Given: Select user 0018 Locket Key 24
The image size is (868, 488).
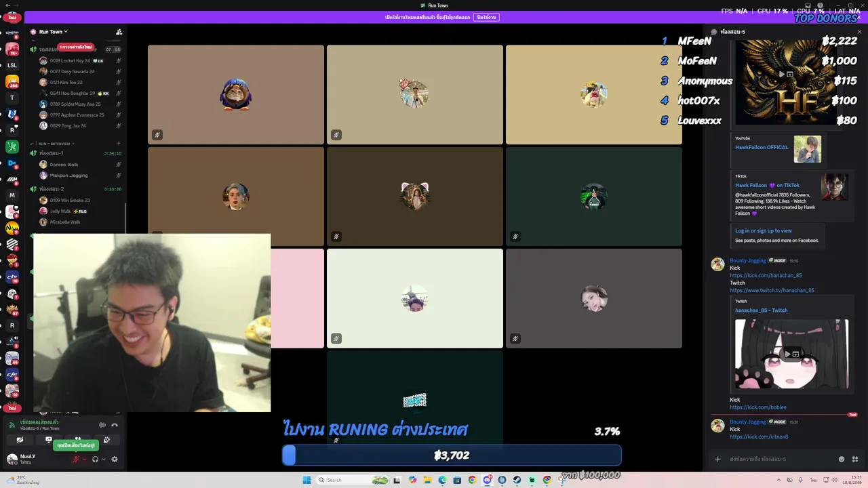Looking at the screenshot, I should [x=80, y=60].
